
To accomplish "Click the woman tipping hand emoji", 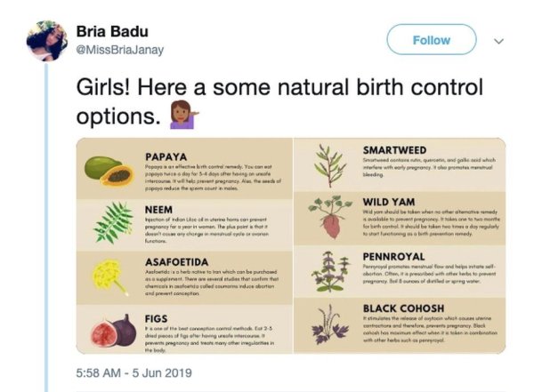I will tap(184, 115).
